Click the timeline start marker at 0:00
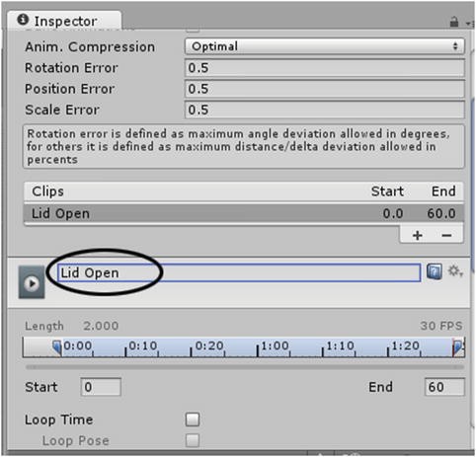The height and width of the screenshot is (457, 476). tap(57, 347)
